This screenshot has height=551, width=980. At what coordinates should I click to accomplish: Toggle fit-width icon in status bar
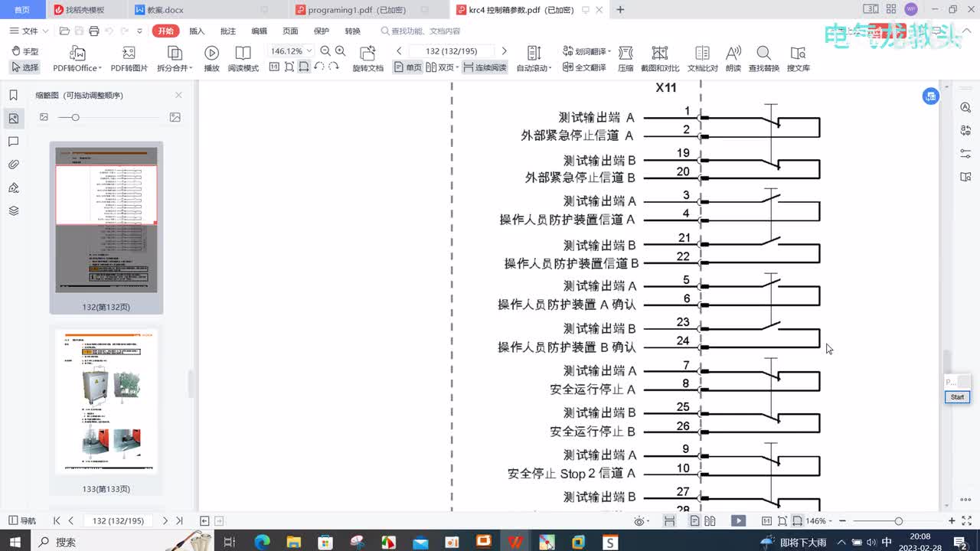[797, 520]
